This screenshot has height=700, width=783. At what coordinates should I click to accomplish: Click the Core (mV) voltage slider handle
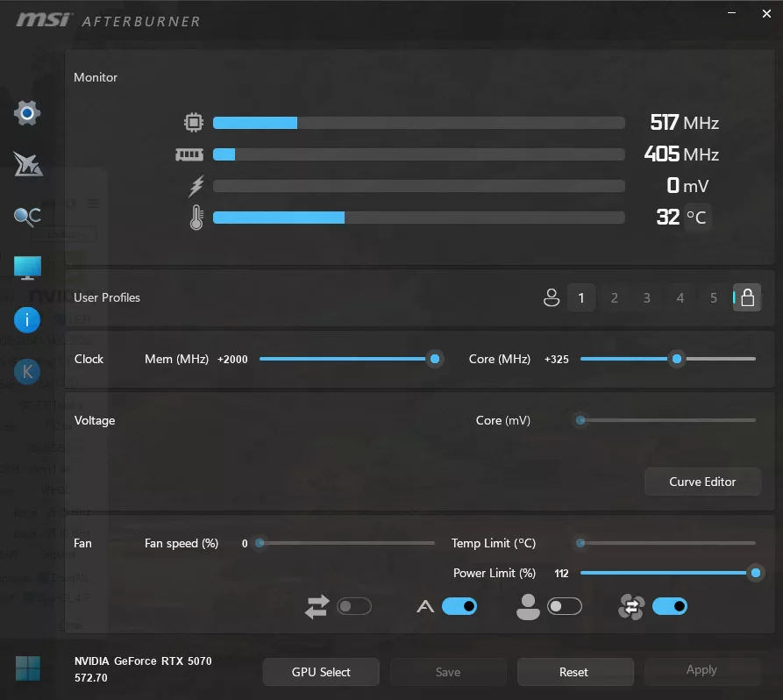tap(580, 420)
